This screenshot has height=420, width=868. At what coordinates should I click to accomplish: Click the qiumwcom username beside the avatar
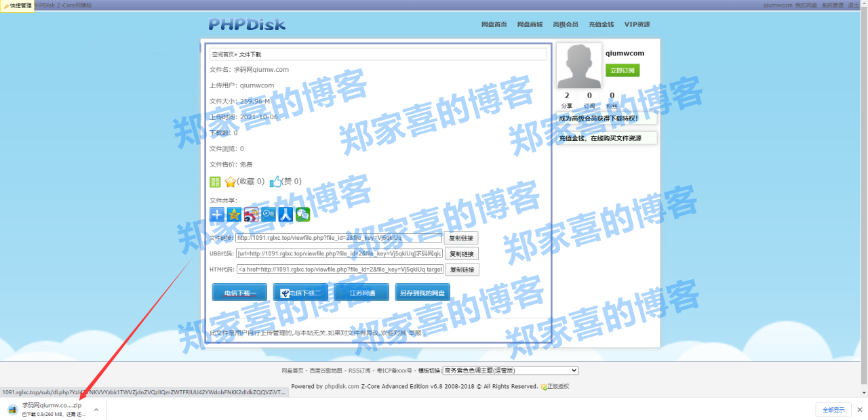point(625,53)
